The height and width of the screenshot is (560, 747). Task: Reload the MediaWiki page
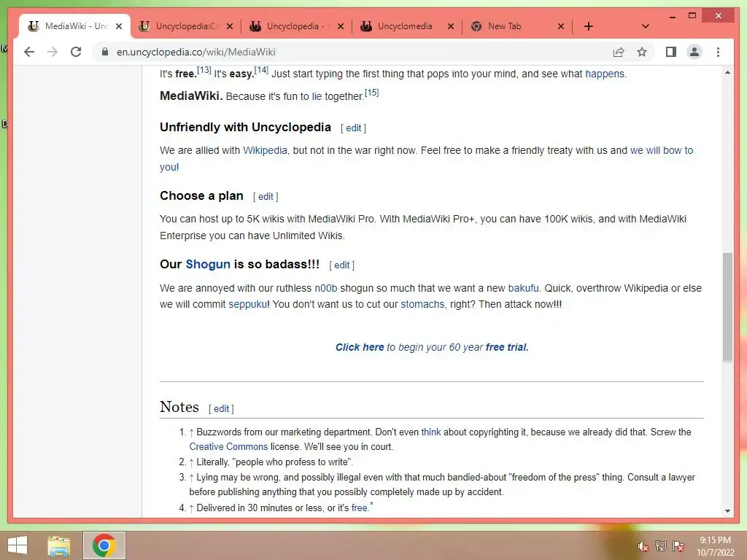point(76,52)
